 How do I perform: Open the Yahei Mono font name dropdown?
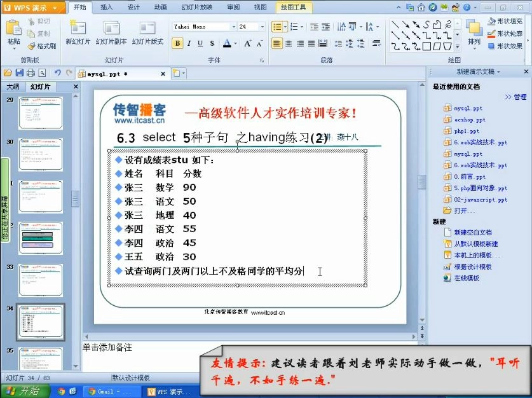234,26
